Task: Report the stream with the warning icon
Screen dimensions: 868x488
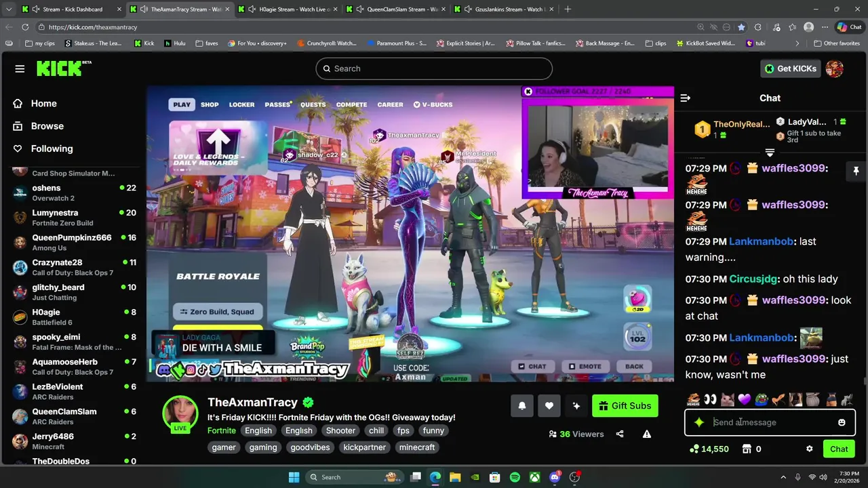Action: click(x=647, y=434)
